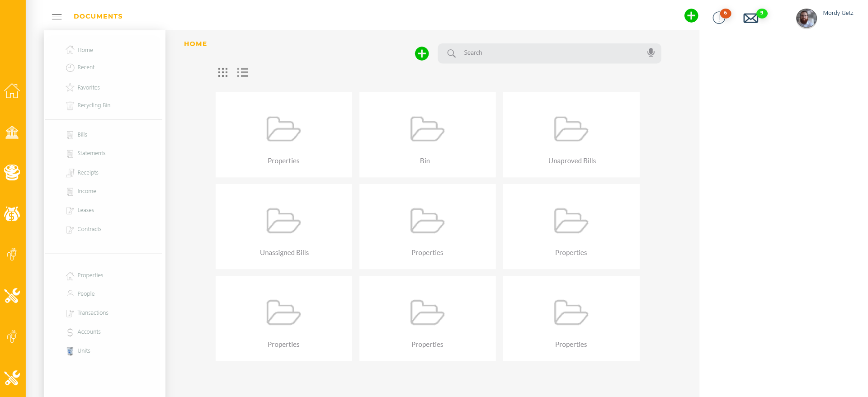
Task: Open Properties in navigation panel
Action: [85, 275]
